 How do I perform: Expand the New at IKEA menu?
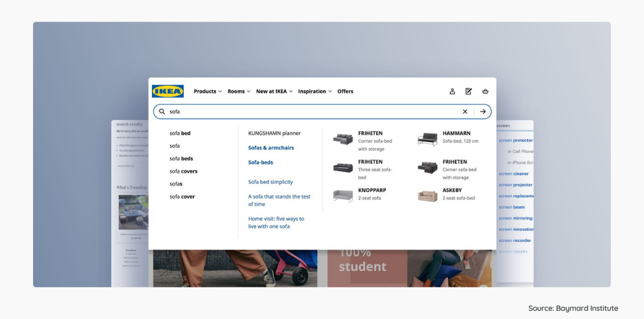pos(274,91)
